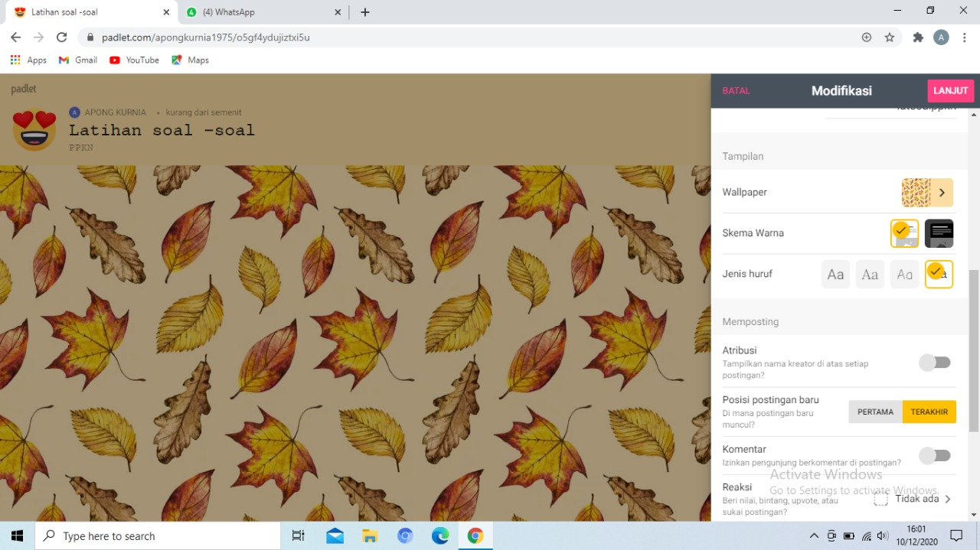The image size is (980, 550).
Task: Click the LANJUT button
Action: click(950, 90)
